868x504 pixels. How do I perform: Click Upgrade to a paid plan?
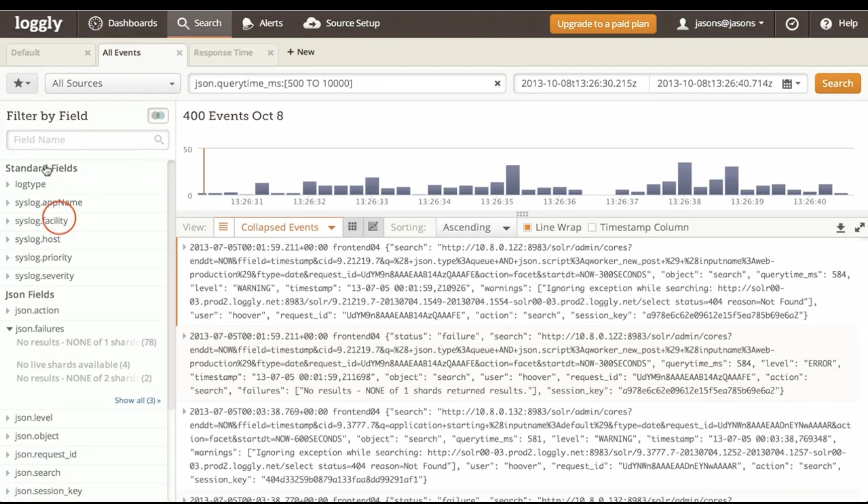pos(603,24)
